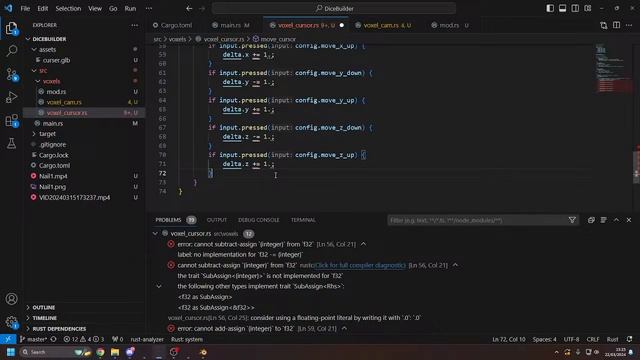Open the View menu
The height and width of the screenshot is (360, 640).
[x=95, y=8]
